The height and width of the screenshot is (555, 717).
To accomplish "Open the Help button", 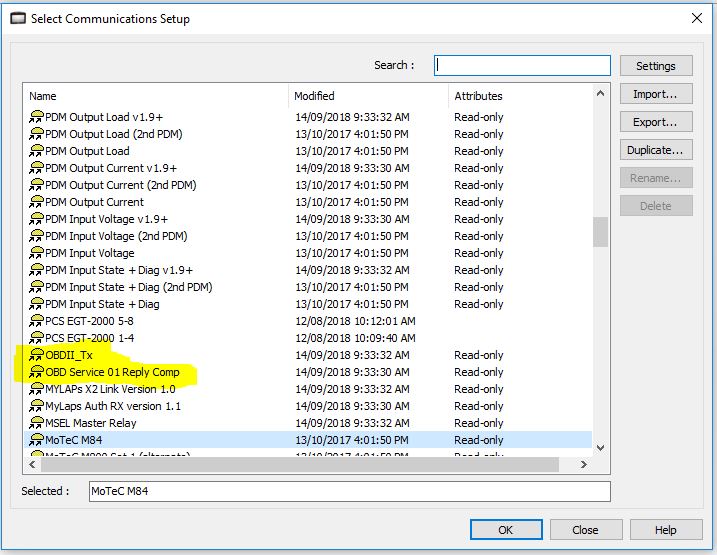I will (666, 530).
